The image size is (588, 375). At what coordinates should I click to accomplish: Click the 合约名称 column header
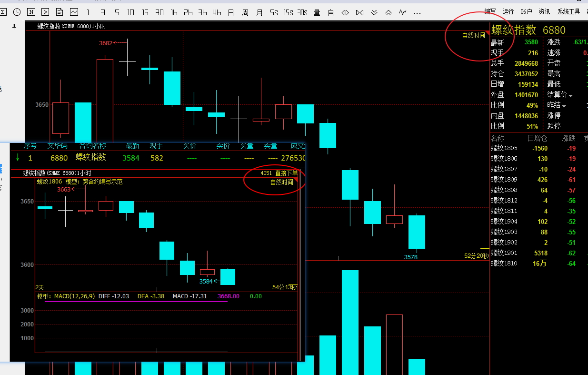(x=92, y=146)
